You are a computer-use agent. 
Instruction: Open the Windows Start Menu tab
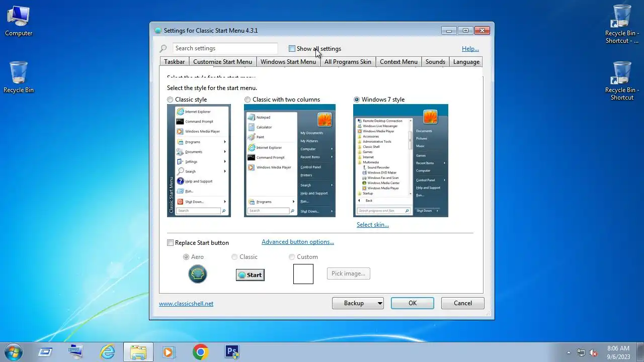[288, 62]
